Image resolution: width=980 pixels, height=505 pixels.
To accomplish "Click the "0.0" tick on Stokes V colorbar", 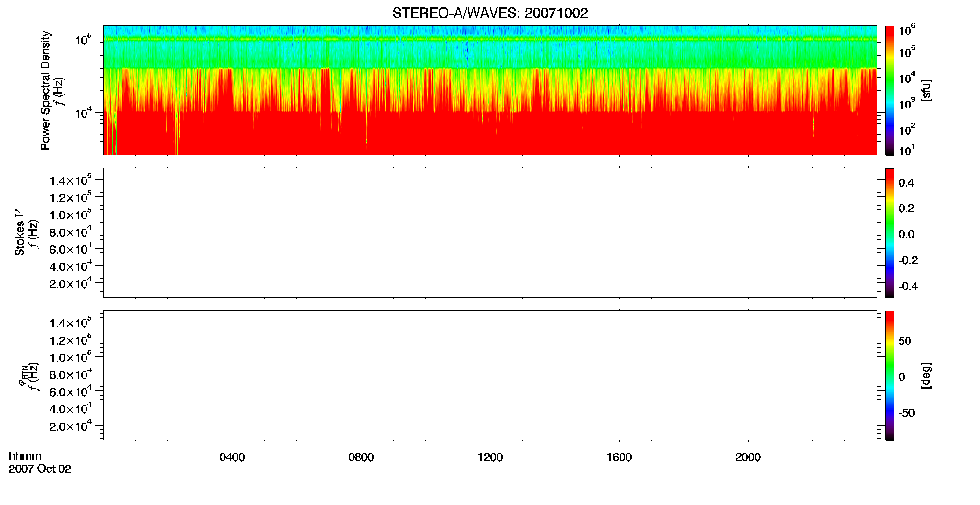I will pyautogui.click(x=906, y=235).
